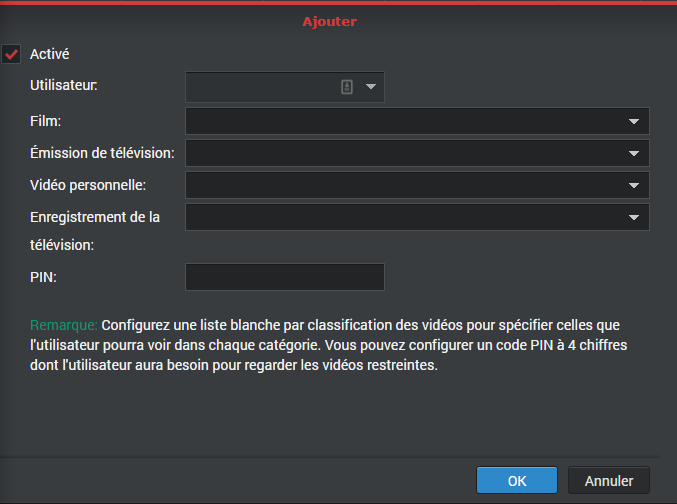Open the Film dropdown arrow
This screenshot has width=677, height=504.
point(634,121)
